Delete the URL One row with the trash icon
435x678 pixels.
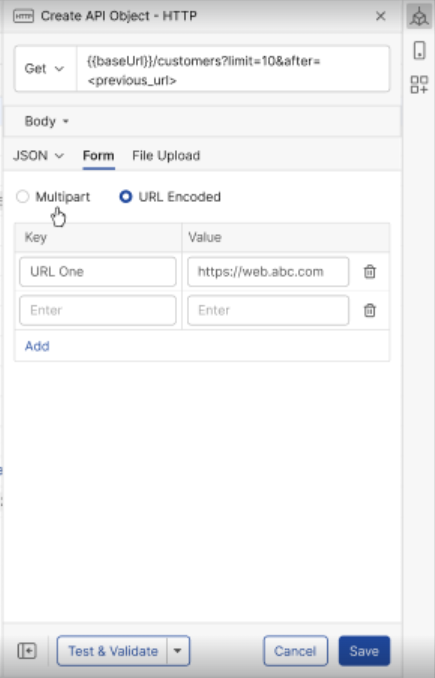(370, 272)
